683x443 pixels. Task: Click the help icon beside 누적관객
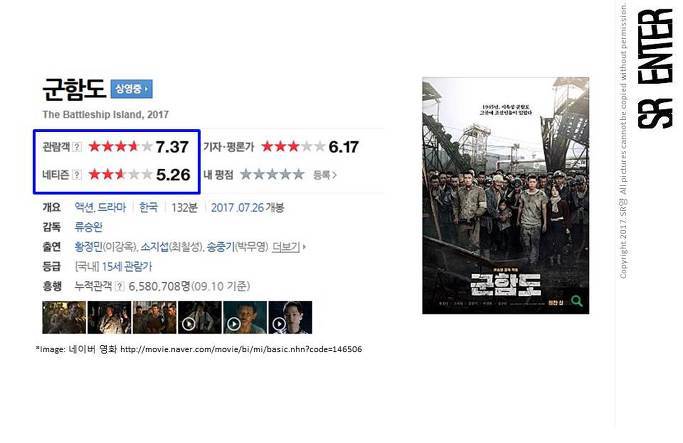click(x=119, y=287)
